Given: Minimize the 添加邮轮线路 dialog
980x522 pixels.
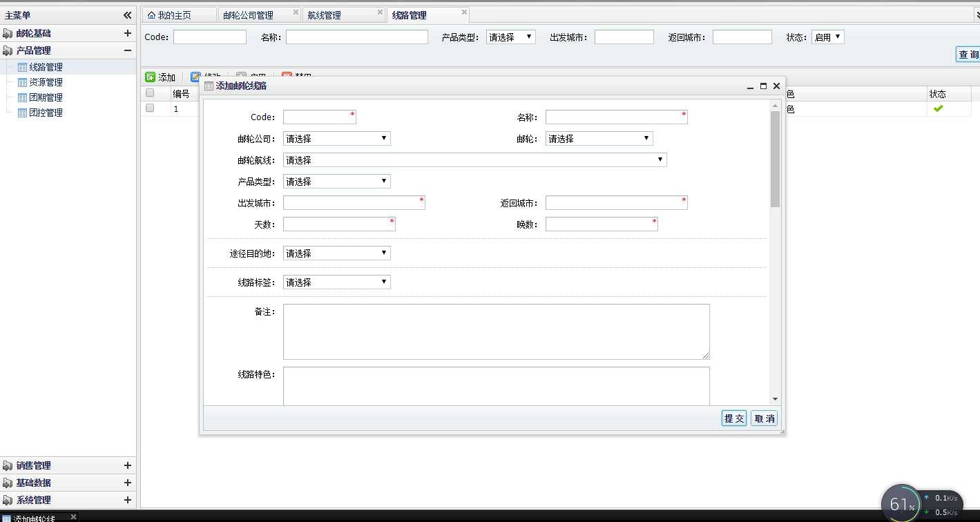Looking at the screenshot, I should click(x=751, y=86).
